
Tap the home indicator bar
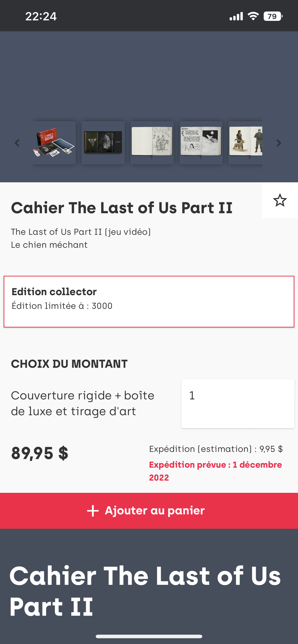click(149, 636)
